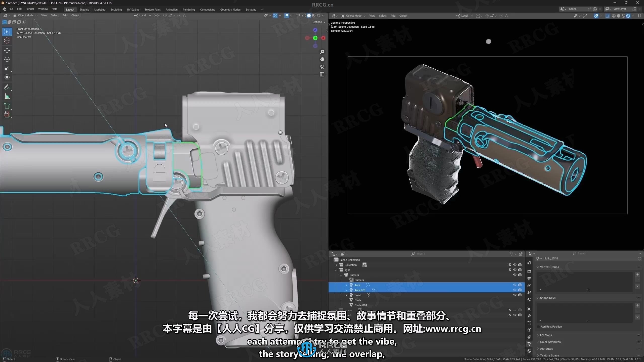Switch perspective/orthographic grid icon
Screen dimensions: 644x362
[x=322, y=74]
